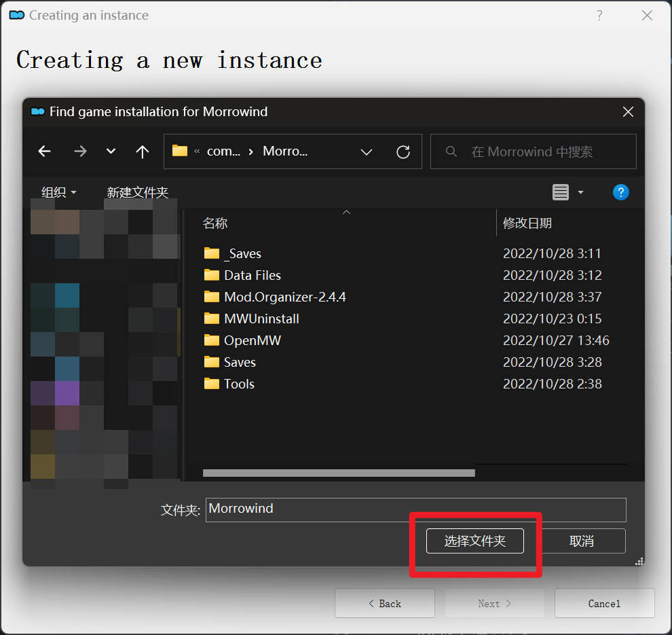Image resolution: width=672 pixels, height=635 pixels.
Task: Select the MWUninstall folder
Action: tap(252, 319)
